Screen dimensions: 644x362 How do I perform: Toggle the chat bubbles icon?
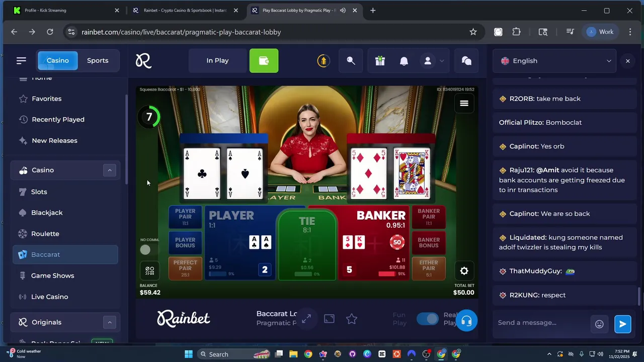pyautogui.click(x=466, y=61)
